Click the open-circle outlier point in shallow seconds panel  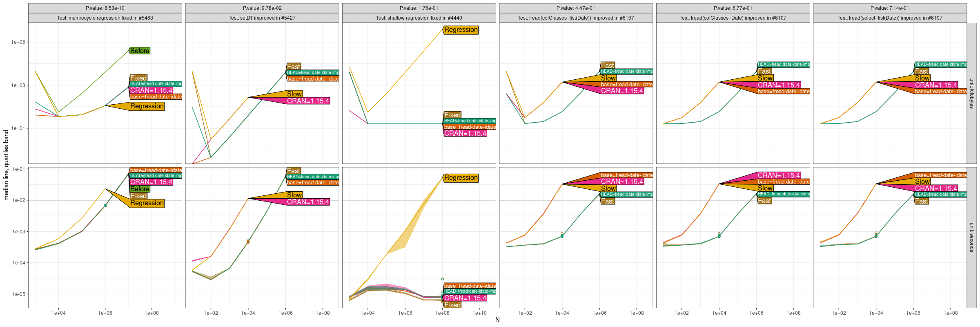(442, 279)
